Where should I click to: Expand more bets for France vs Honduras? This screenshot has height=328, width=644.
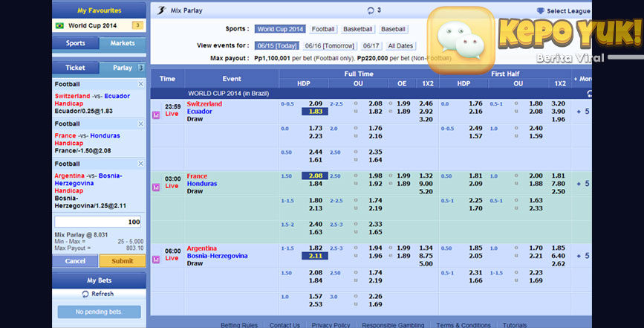583,184
